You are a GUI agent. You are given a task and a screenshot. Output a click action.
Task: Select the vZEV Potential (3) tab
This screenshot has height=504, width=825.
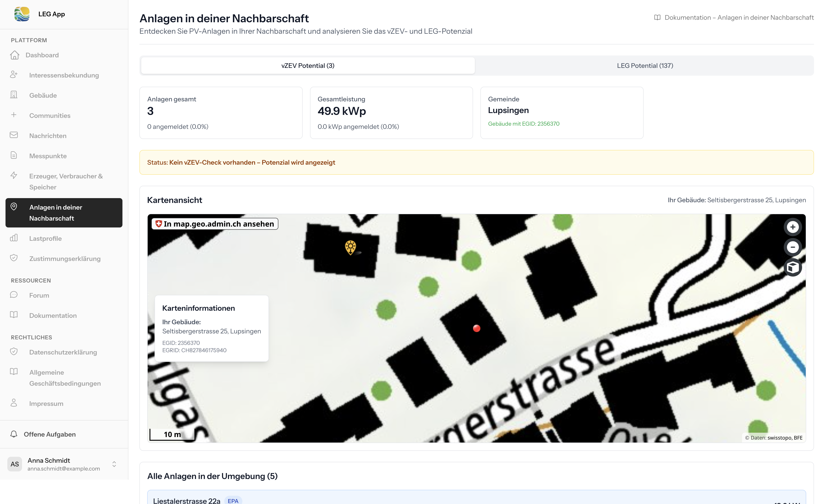coord(307,65)
